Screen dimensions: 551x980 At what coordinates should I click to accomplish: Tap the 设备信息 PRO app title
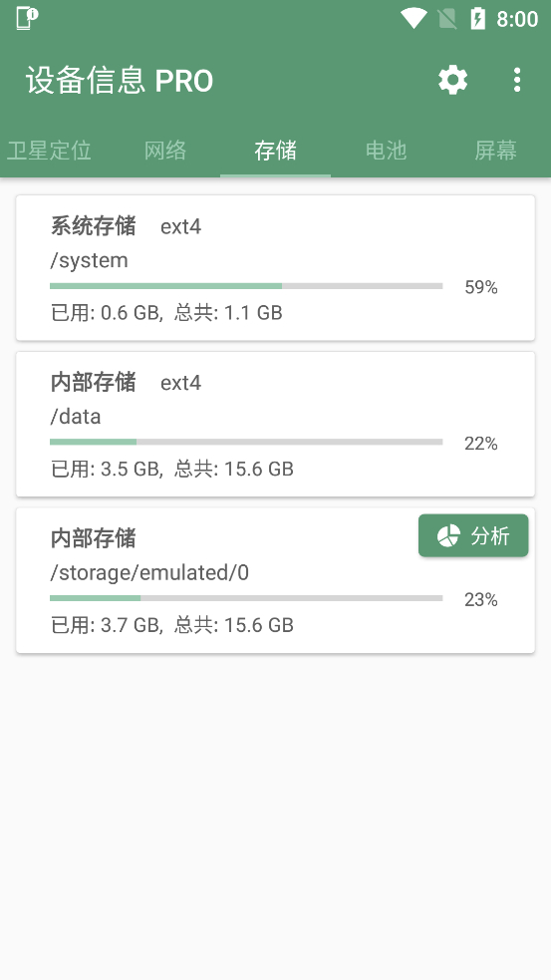(120, 81)
